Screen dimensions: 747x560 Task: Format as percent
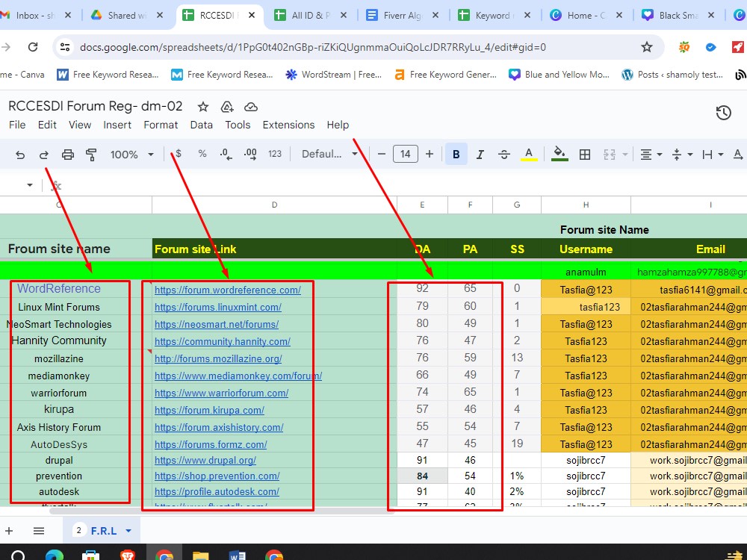(202, 153)
